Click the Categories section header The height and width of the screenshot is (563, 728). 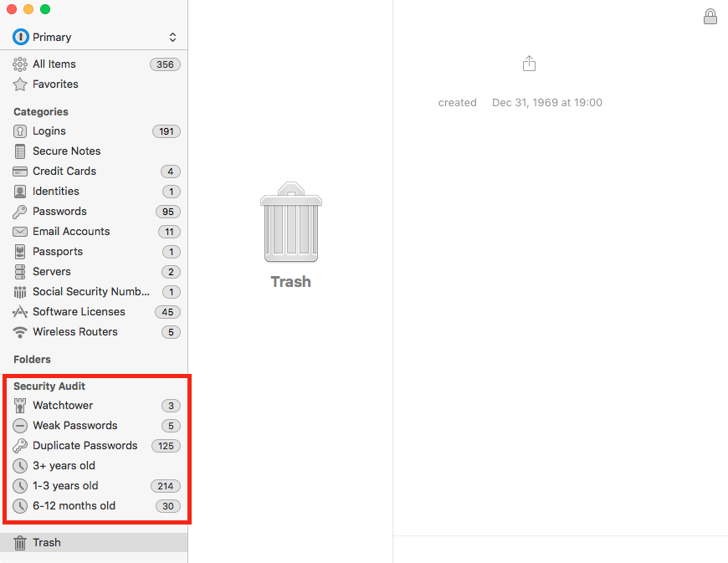tap(41, 112)
